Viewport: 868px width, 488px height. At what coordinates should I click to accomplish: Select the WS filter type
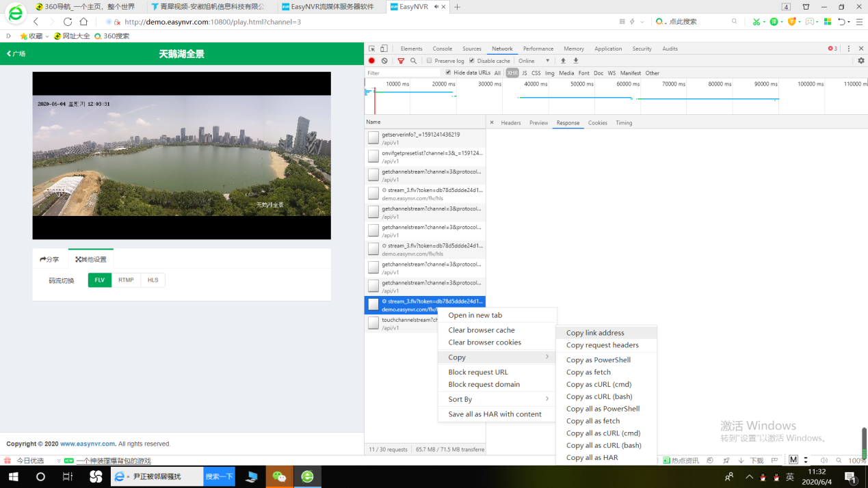[611, 73]
